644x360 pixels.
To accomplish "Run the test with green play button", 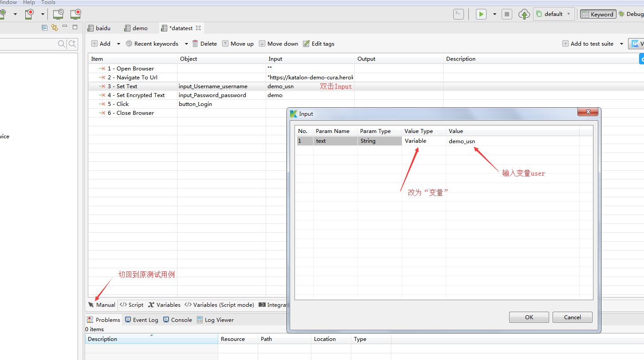I will coord(481,14).
